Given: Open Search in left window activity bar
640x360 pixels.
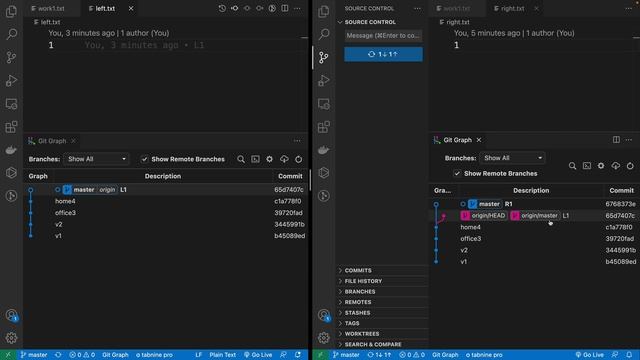Looking at the screenshot, I should tap(11, 34).
